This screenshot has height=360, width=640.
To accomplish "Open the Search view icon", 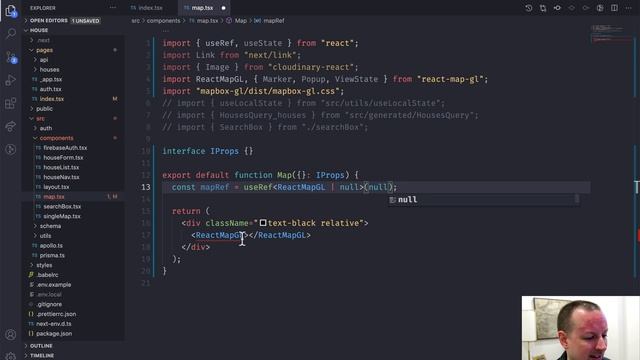I will [x=11, y=33].
